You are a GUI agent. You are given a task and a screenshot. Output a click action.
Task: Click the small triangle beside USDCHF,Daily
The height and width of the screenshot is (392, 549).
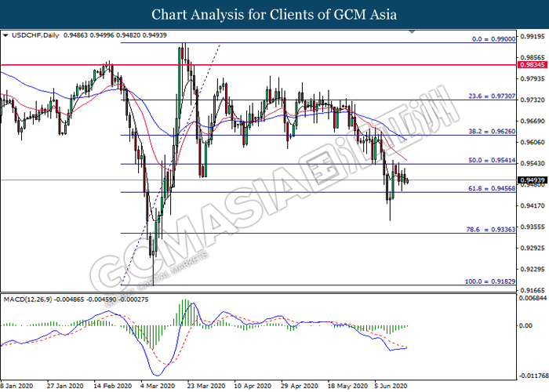click(5, 34)
